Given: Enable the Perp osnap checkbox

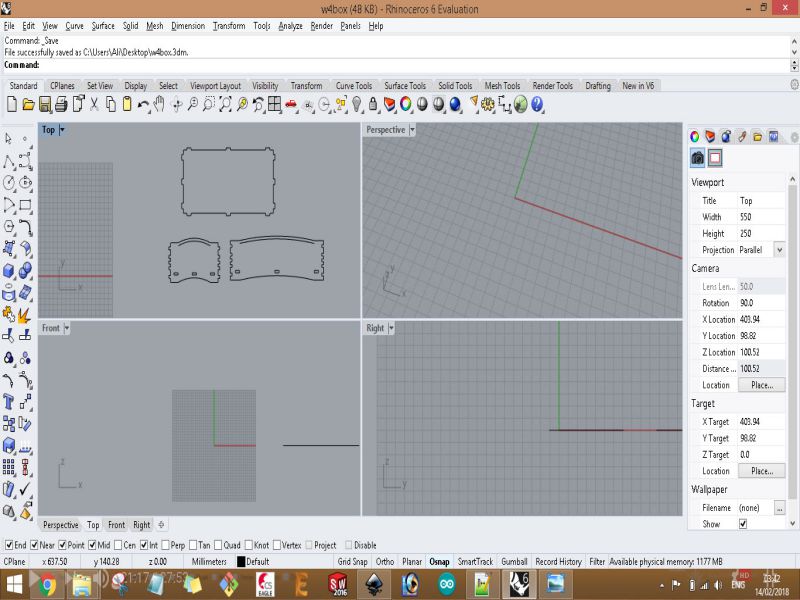Looking at the screenshot, I should coord(165,545).
